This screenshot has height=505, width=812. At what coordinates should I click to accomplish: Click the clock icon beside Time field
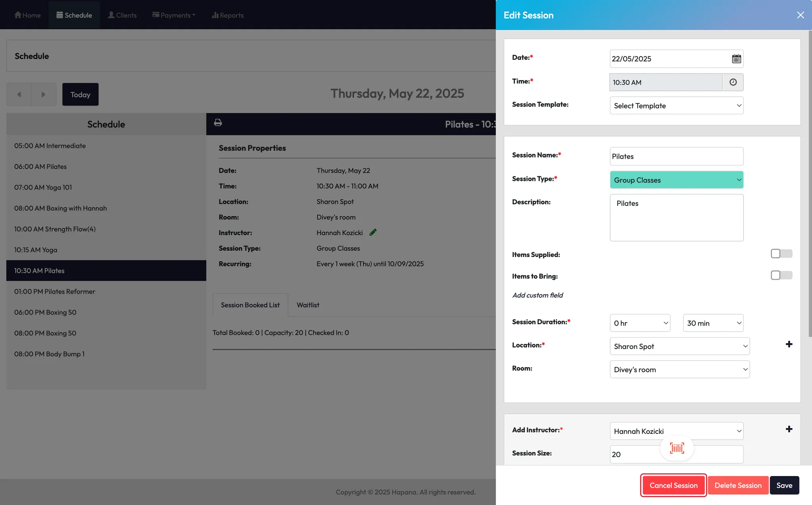point(733,82)
